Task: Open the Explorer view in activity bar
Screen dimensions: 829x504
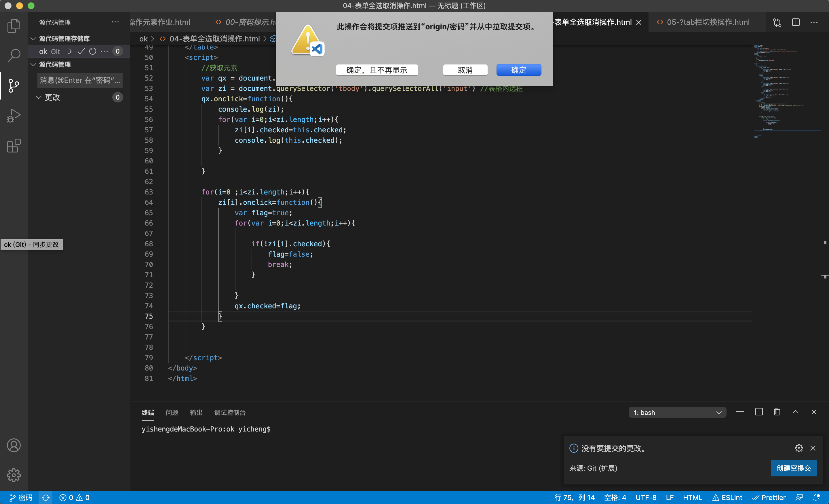Action: (14, 26)
